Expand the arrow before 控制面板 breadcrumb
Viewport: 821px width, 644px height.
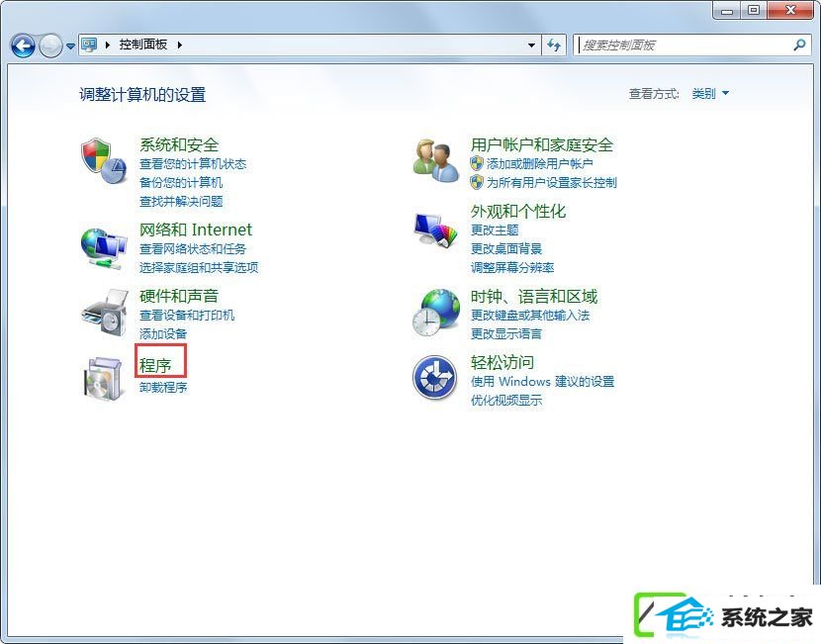point(108,46)
